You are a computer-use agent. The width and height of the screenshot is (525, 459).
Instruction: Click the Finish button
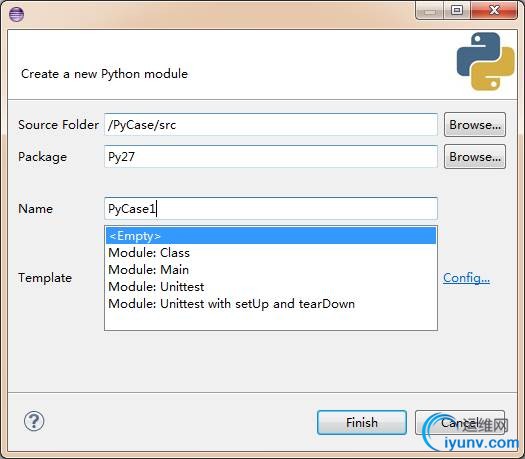coord(362,423)
